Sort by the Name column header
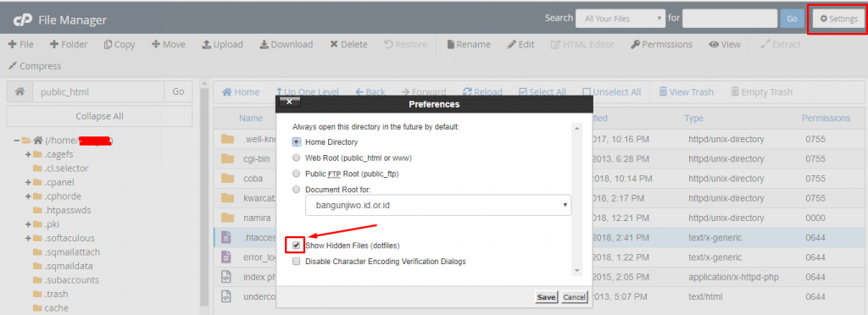The width and height of the screenshot is (868, 315). coord(251,118)
